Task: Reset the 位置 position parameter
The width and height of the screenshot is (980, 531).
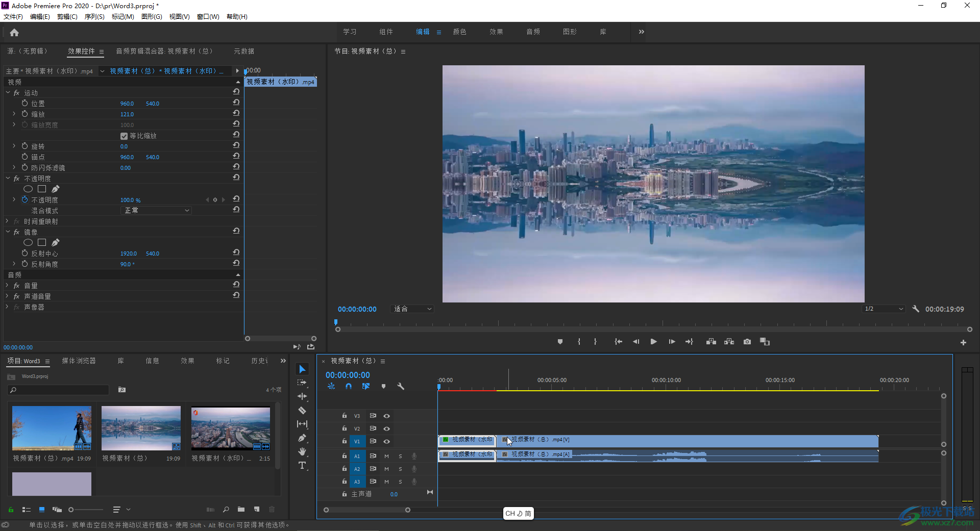Action: click(236, 103)
